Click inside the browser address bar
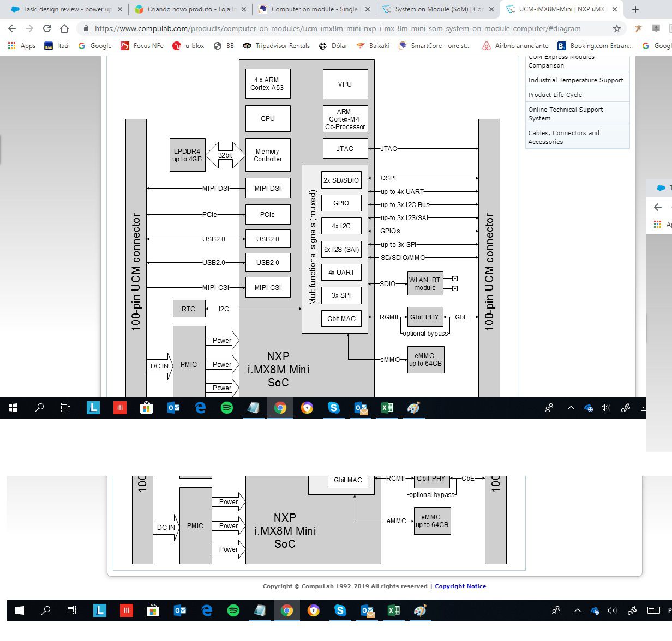 coord(327,28)
